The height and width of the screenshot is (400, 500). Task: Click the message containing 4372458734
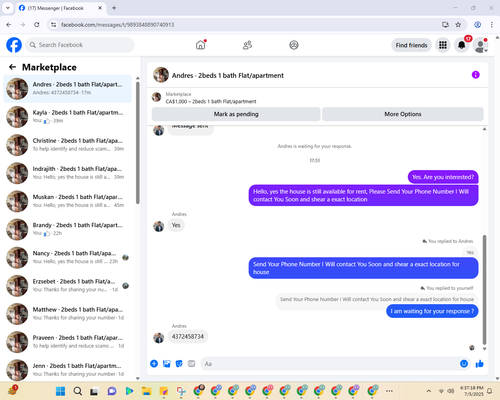(x=188, y=336)
